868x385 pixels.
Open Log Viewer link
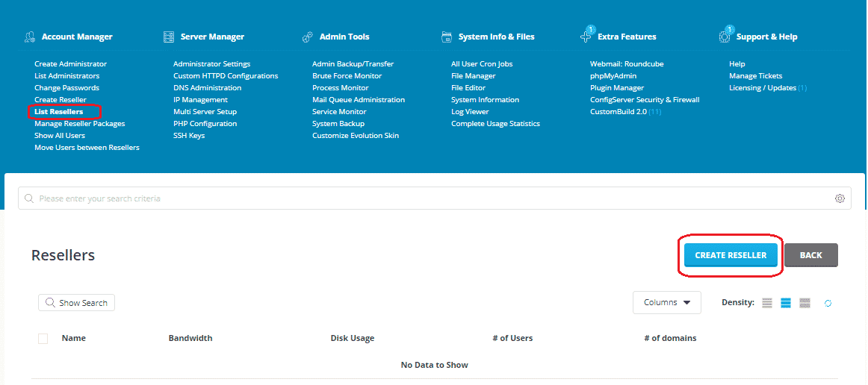coord(470,112)
